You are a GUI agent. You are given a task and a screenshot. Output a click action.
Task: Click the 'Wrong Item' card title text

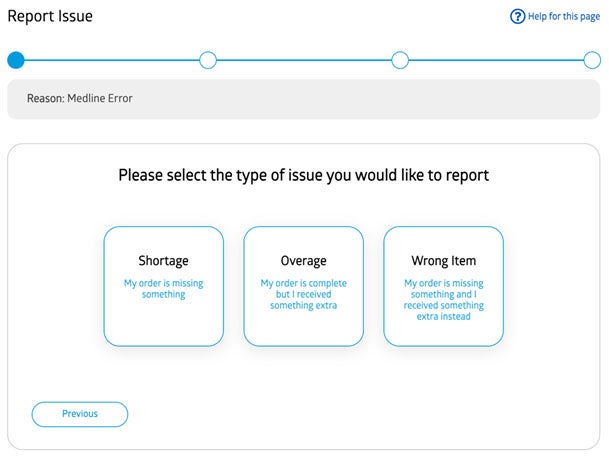(443, 261)
